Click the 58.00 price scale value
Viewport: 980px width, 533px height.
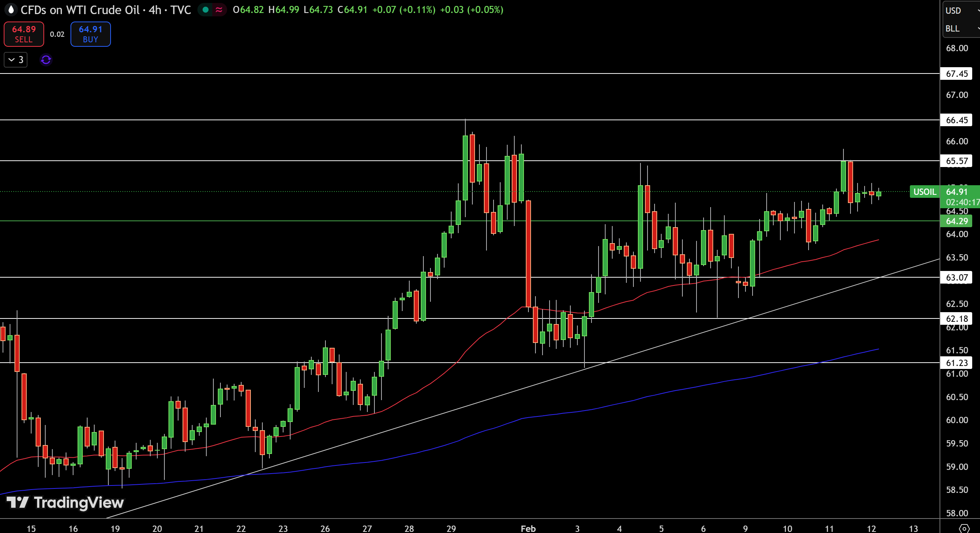pos(957,513)
